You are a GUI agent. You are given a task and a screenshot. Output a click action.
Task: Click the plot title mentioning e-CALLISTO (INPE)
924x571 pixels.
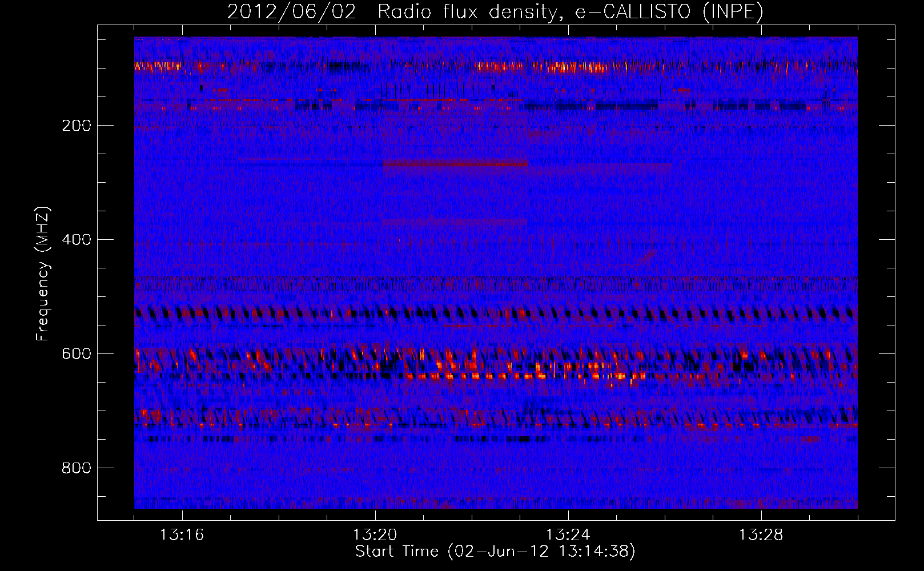coord(495,12)
